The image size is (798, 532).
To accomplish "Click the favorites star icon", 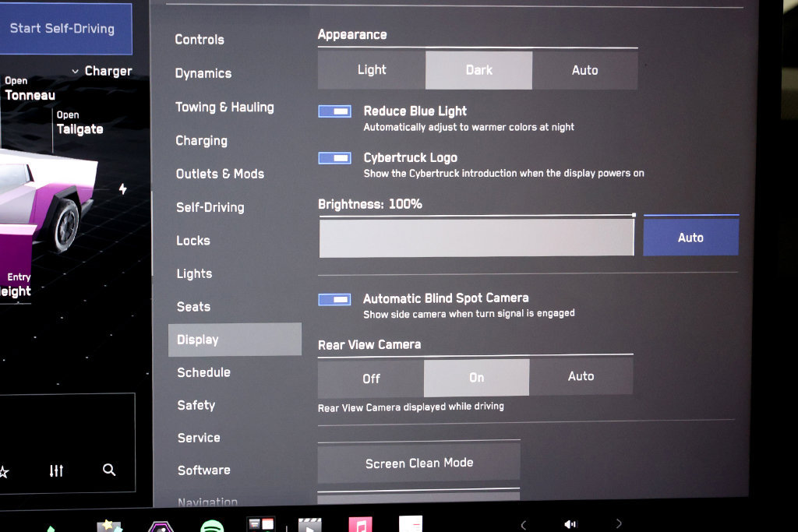I will click(4, 471).
